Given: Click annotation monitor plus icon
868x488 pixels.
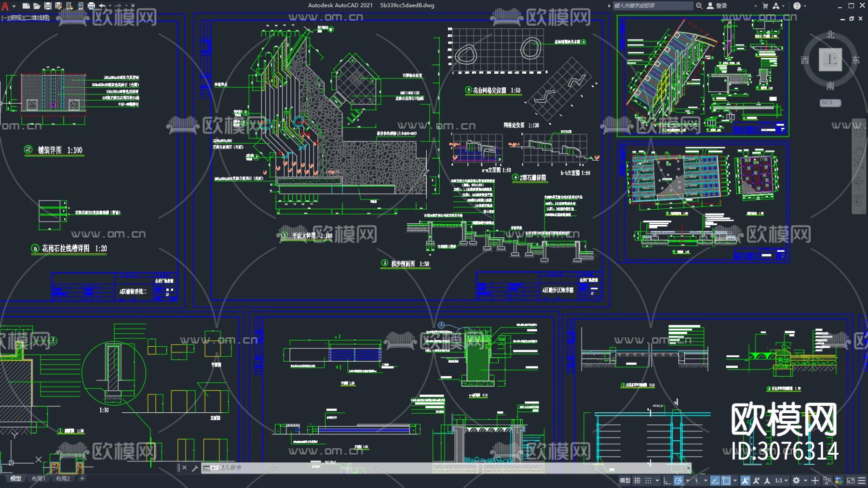Looking at the screenshot, I should [x=815, y=480].
